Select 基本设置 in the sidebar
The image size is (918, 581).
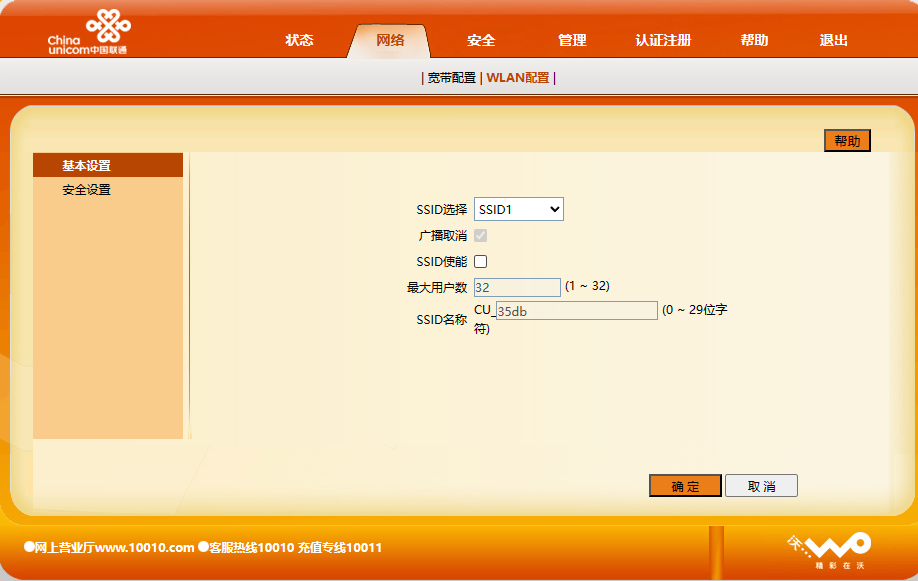[x=87, y=166]
